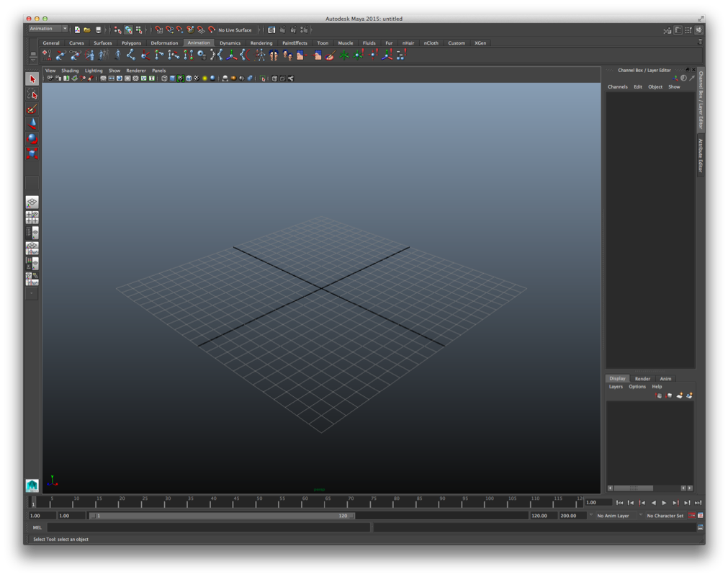This screenshot has width=728, height=577.
Task: Toggle the auto keyframe button
Action: [x=692, y=516]
